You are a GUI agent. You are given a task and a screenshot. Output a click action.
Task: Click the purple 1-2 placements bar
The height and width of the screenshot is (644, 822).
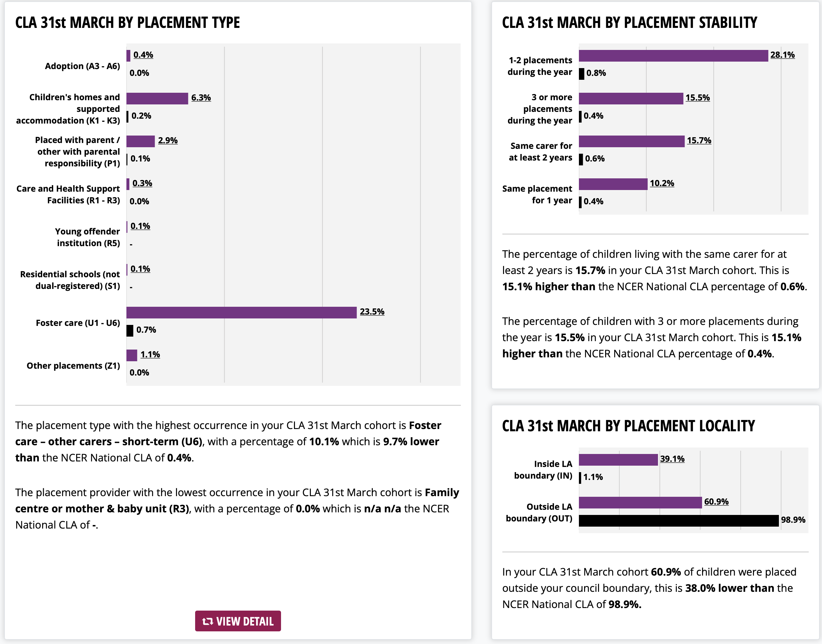pos(673,56)
